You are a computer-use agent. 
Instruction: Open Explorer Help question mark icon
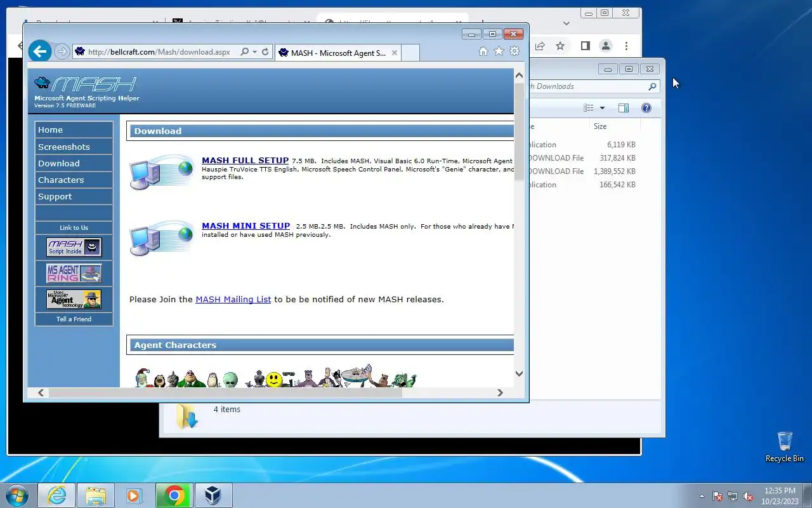point(646,108)
